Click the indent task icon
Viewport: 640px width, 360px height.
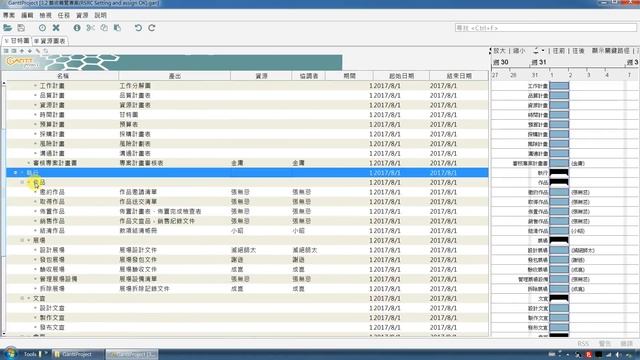(x=14, y=51)
